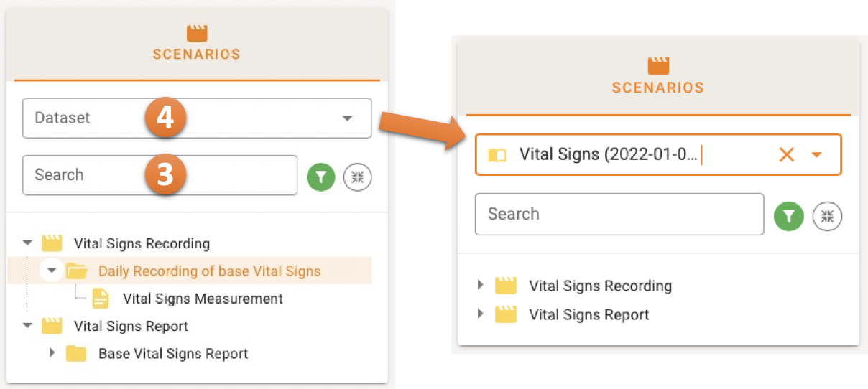Select the Vital Signs Measurement document
The height and width of the screenshot is (389, 868).
coord(203,299)
